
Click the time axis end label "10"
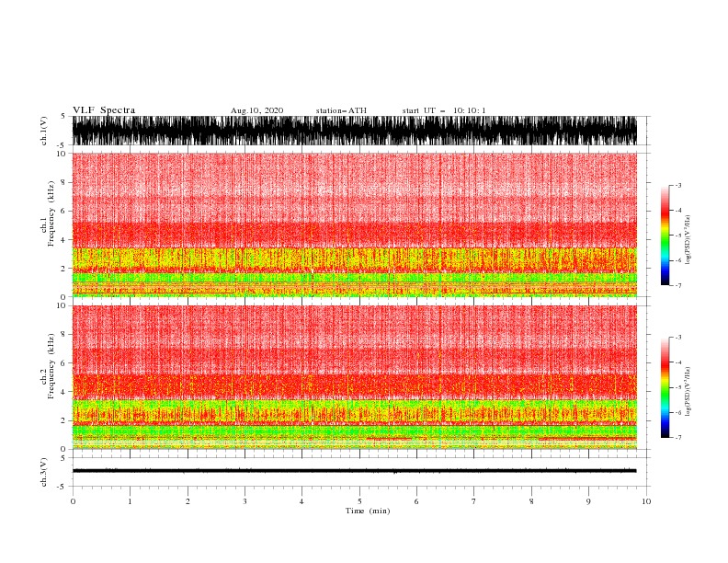pyautogui.click(x=646, y=501)
